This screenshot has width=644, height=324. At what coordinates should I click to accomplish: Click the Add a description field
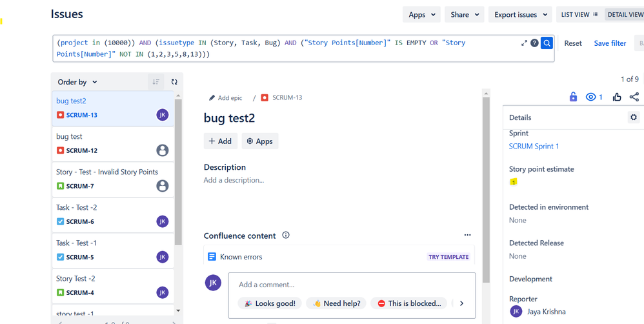234,180
